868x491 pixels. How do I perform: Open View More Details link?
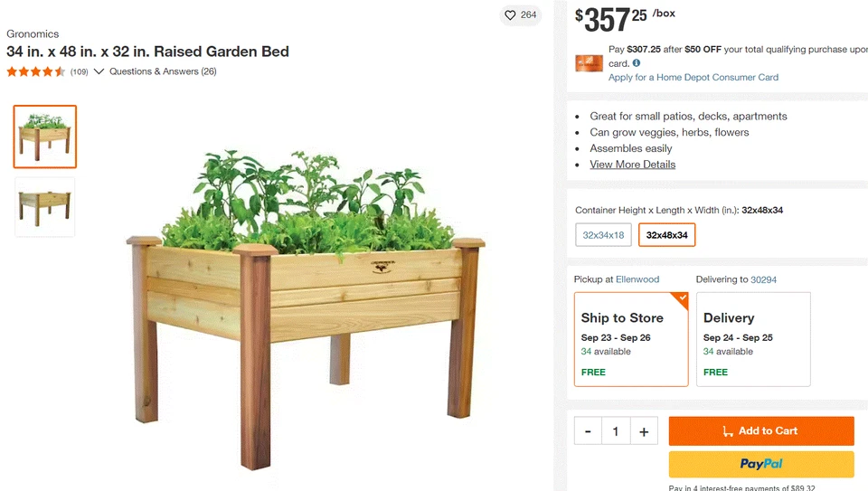pyautogui.click(x=632, y=165)
